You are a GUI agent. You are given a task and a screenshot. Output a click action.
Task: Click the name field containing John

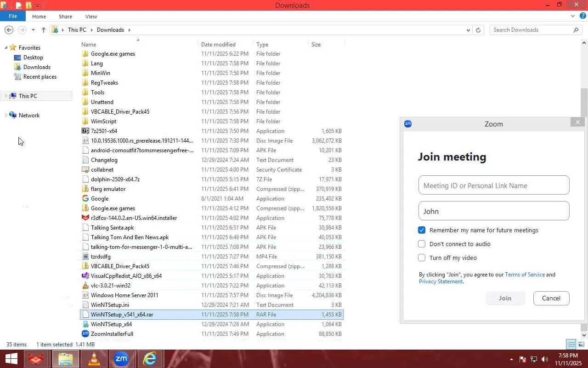(494, 211)
